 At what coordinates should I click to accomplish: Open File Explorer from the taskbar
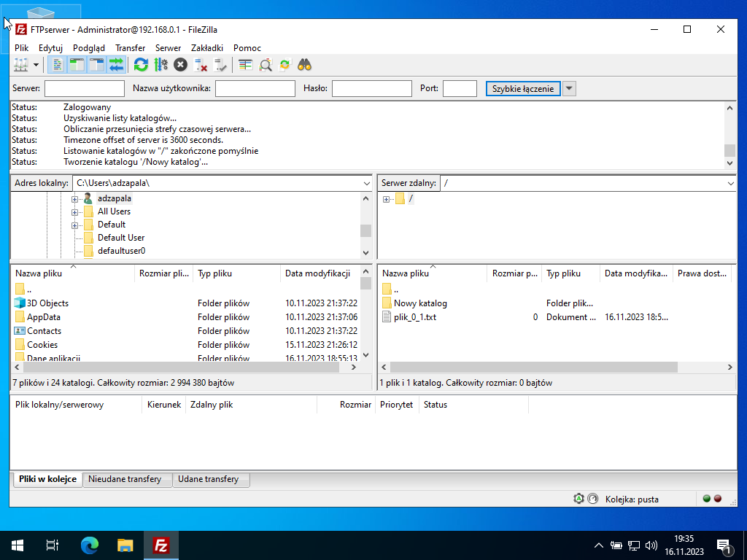click(125, 545)
